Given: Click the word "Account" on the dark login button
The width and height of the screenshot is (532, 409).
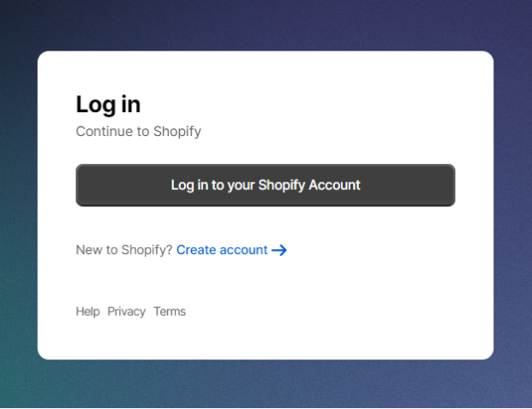Looking at the screenshot, I should tap(334, 185).
